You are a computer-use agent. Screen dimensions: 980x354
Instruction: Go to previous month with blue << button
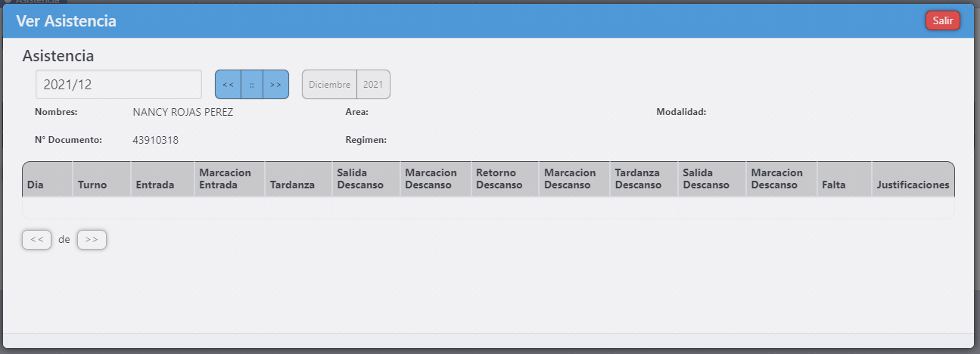[x=228, y=85]
